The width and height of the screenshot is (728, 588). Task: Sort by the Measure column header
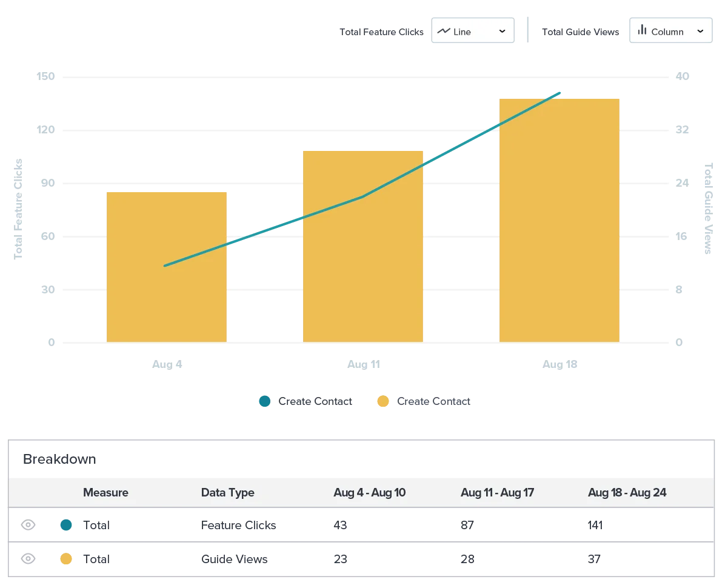(105, 492)
